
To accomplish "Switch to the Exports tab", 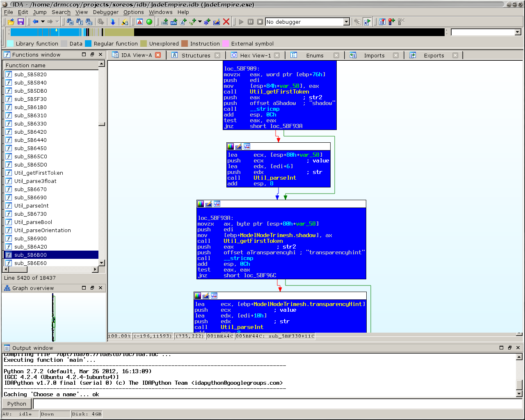I will pos(434,55).
